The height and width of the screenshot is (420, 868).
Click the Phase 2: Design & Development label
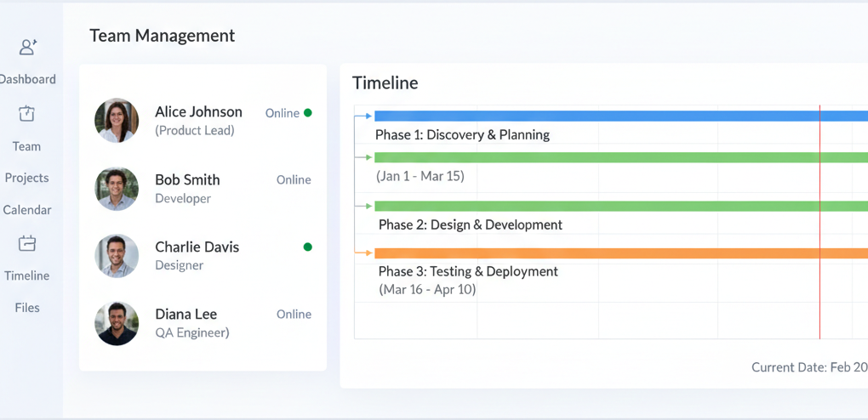point(471,224)
